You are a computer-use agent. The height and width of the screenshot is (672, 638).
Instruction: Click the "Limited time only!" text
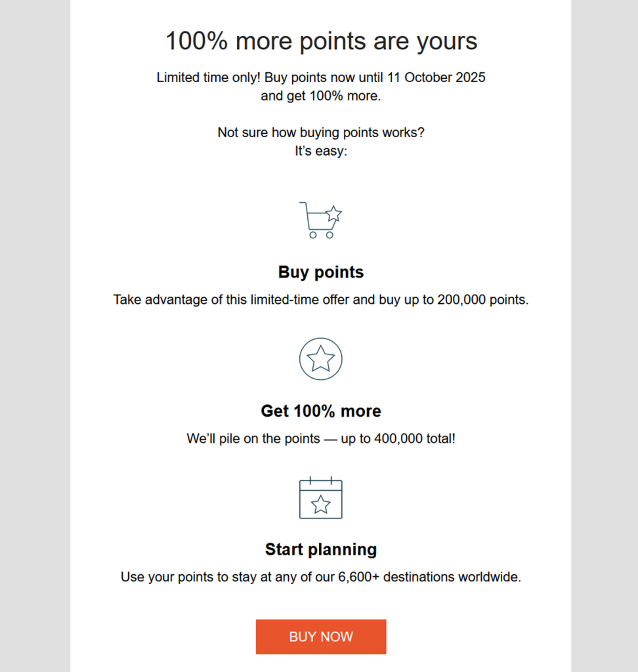click(208, 77)
